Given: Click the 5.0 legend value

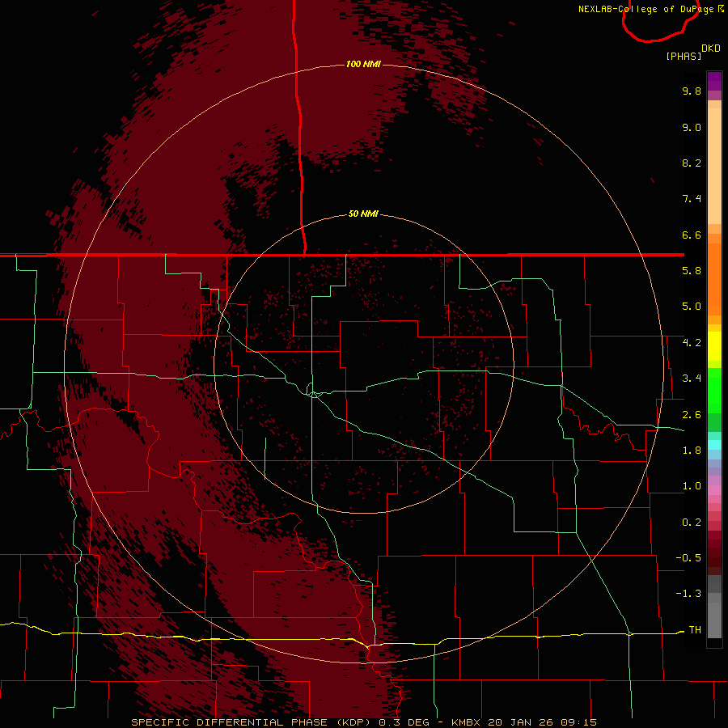Looking at the screenshot, I should click(692, 307).
